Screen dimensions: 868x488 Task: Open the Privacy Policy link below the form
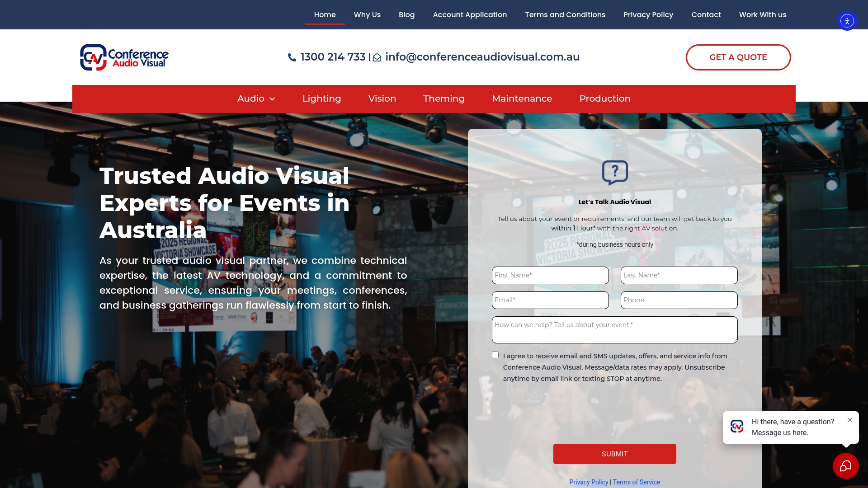(589, 482)
